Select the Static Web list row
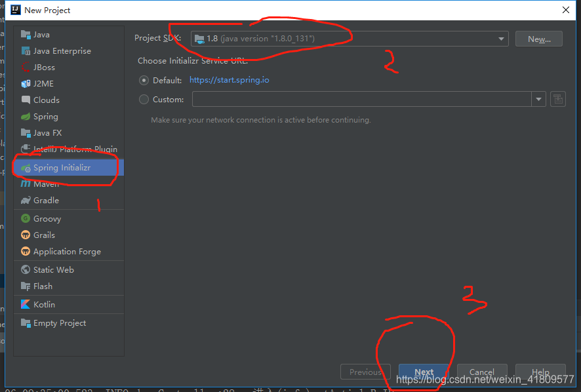581x392 pixels. [x=69, y=269]
